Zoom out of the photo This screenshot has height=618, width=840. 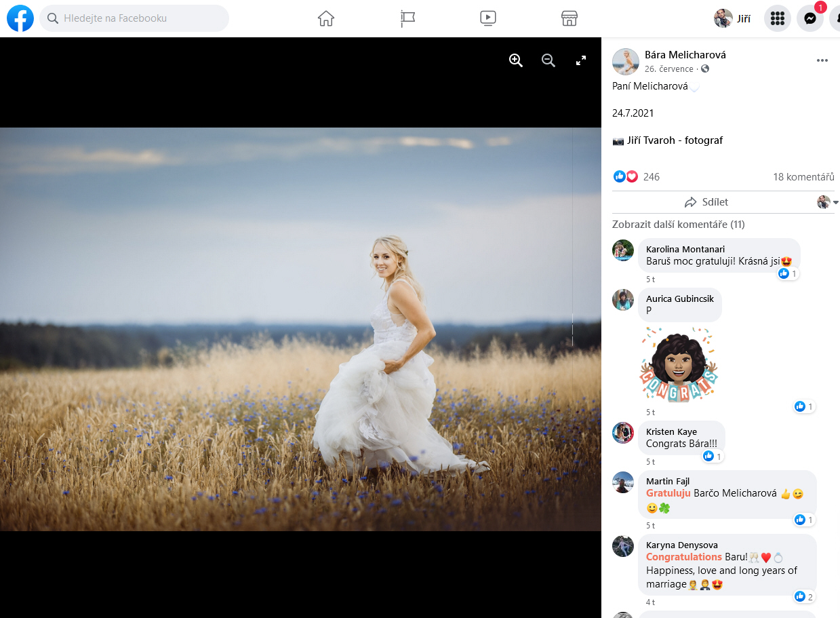coord(548,60)
